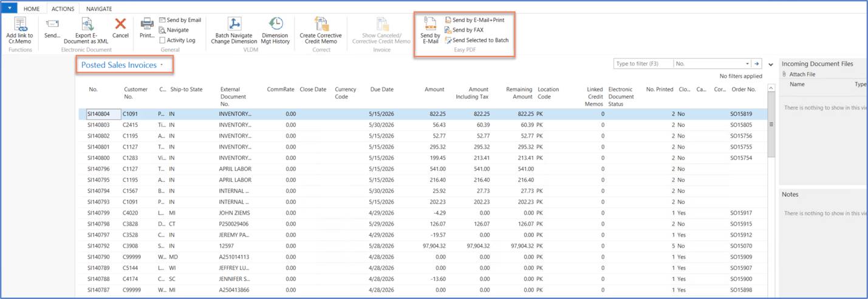Click order number SO15917

(741, 213)
